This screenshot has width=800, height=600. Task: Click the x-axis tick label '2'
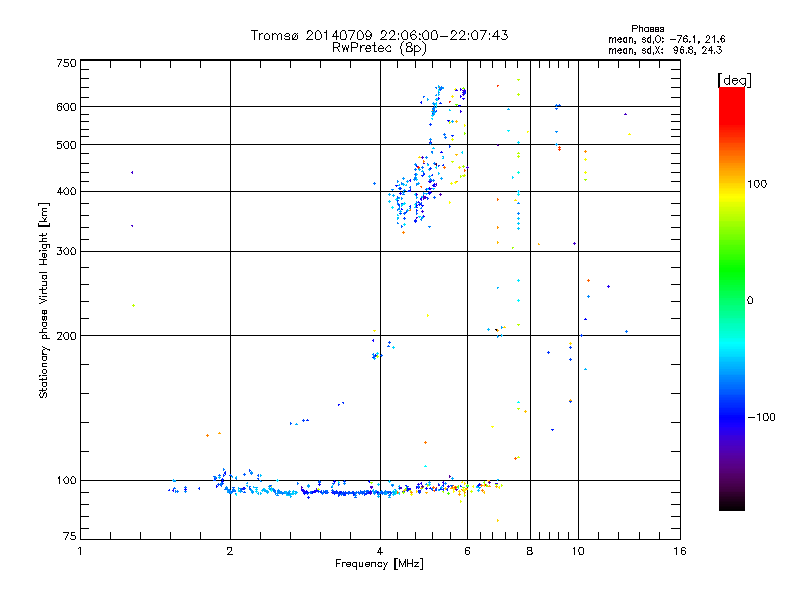coord(230,551)
